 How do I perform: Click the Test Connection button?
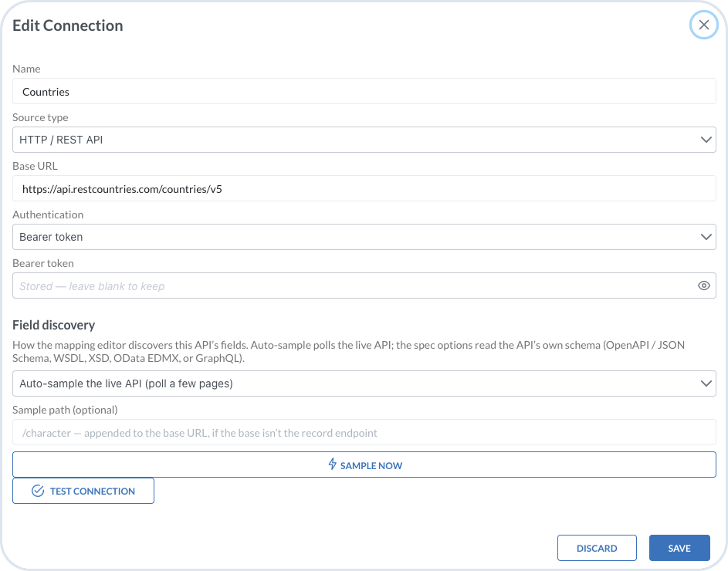pyautogui.click(x=83, y=491)
